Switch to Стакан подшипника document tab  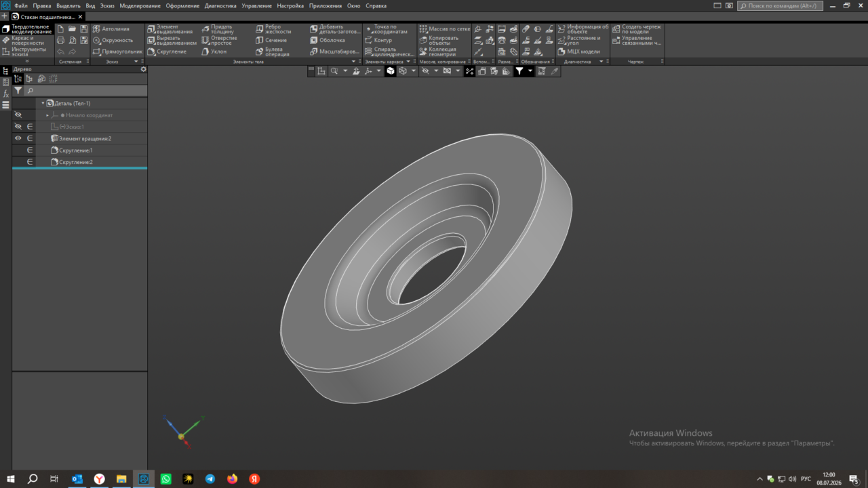47,16
